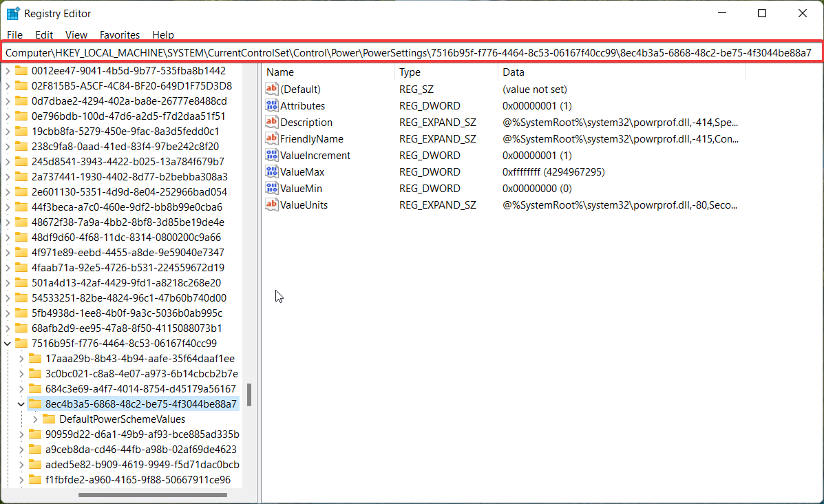Screen dimensions: 824x504
Task: Open the Favorites menu
Action: (x=119, y=34)
